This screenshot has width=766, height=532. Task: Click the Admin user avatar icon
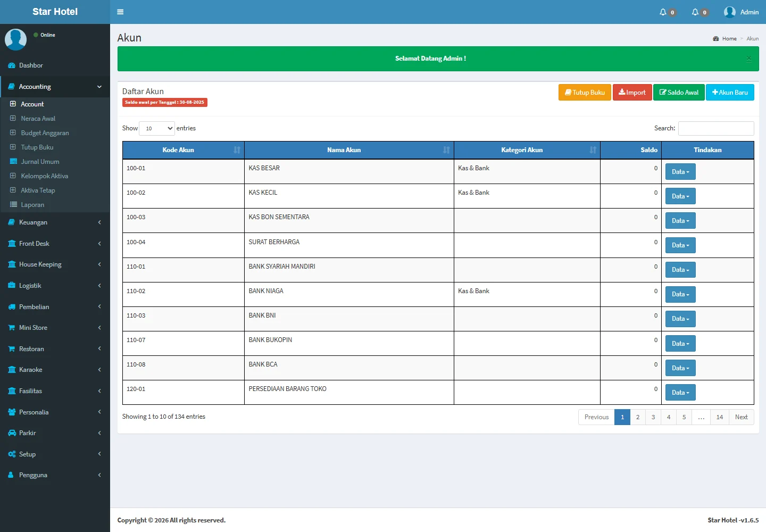click(730, 12)
